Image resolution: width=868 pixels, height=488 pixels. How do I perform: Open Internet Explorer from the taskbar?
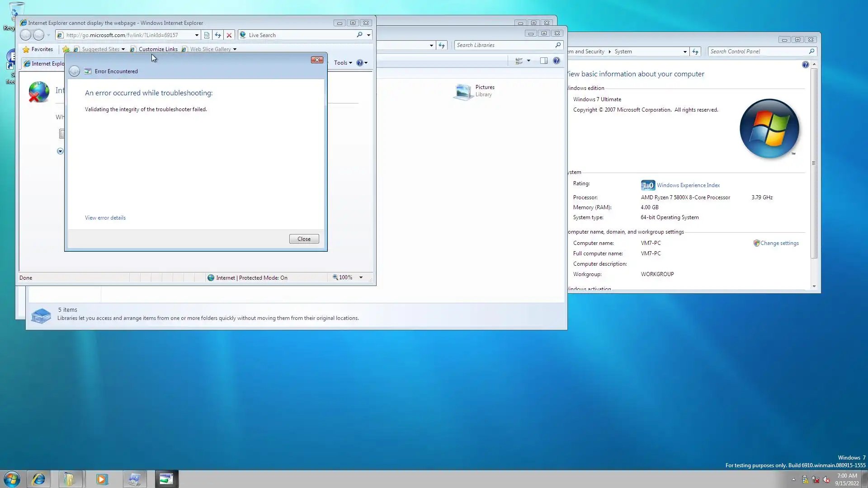(x=38, y=479)
